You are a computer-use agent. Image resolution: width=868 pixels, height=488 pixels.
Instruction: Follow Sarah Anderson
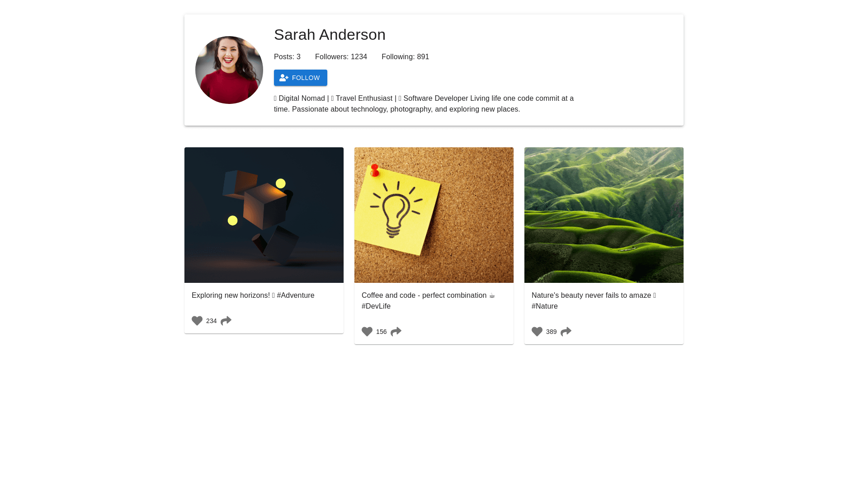[x=301, y=78]
